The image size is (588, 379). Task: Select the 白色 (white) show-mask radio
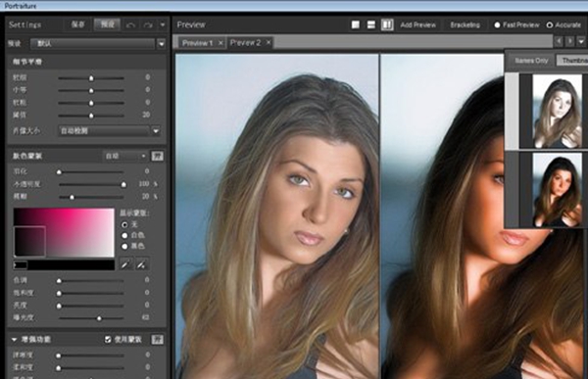(124, 235)
